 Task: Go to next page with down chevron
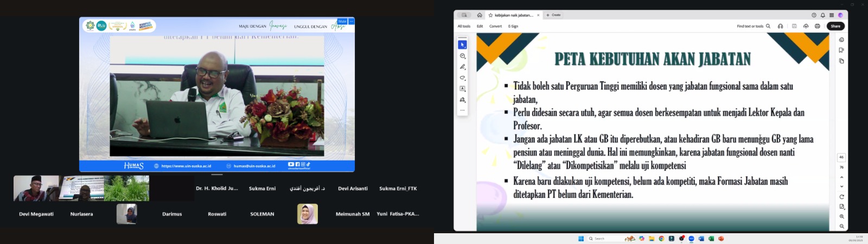(x=841, y=187)
